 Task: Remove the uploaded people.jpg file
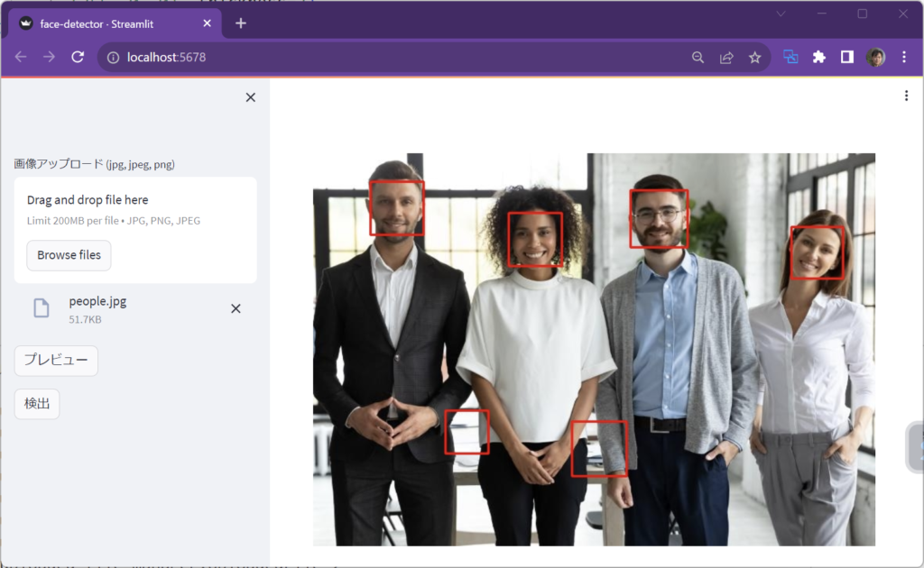pyautogui.click(x=236, y=308)
